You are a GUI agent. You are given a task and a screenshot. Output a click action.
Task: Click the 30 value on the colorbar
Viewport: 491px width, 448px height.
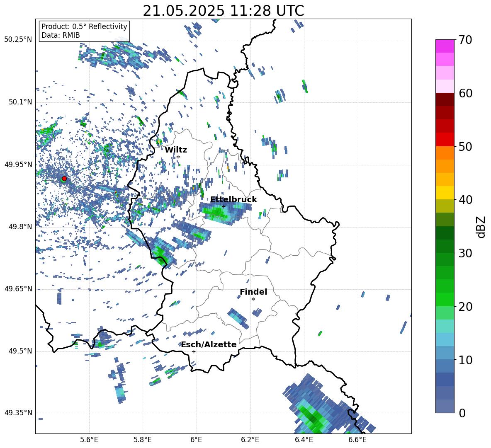[x=465, y=253]
